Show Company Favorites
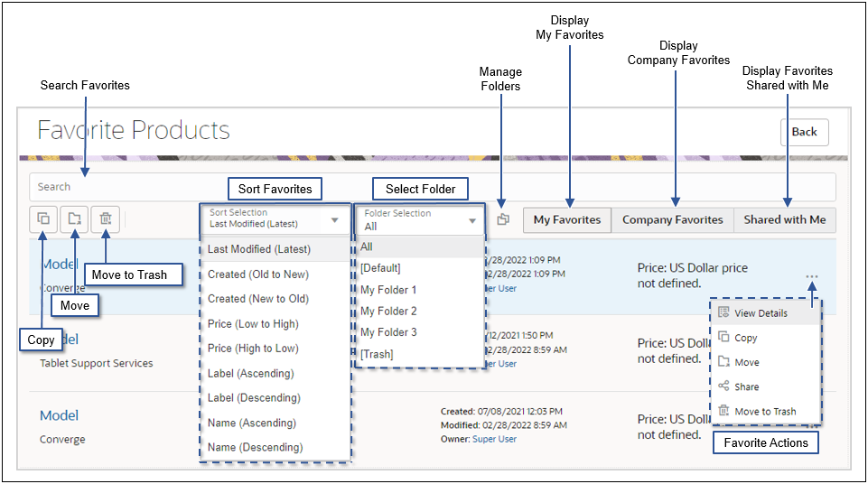 (x=672, y=219)
